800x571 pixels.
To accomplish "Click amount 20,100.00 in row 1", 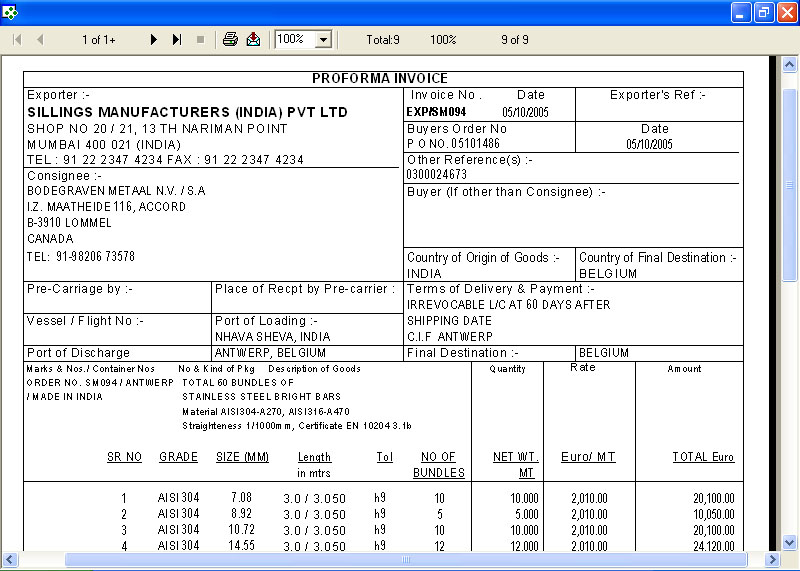I will (x=714, y=498).
